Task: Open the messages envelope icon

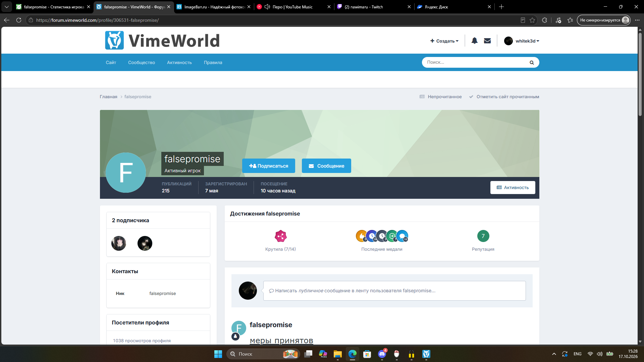Action: click(x=487, y=41)
